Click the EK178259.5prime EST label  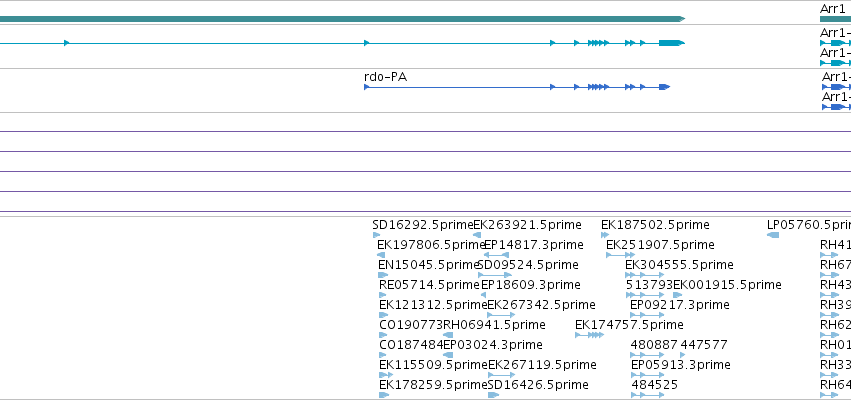click(433, 385)
